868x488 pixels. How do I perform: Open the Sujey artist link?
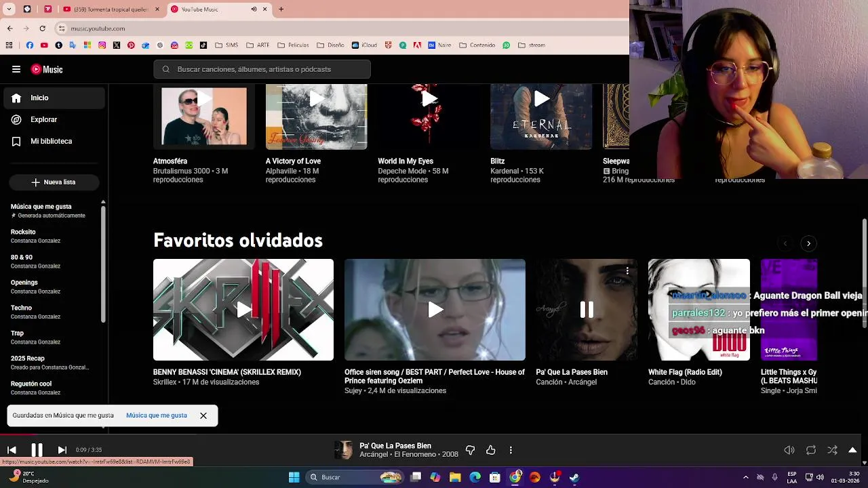coord(353,391)
